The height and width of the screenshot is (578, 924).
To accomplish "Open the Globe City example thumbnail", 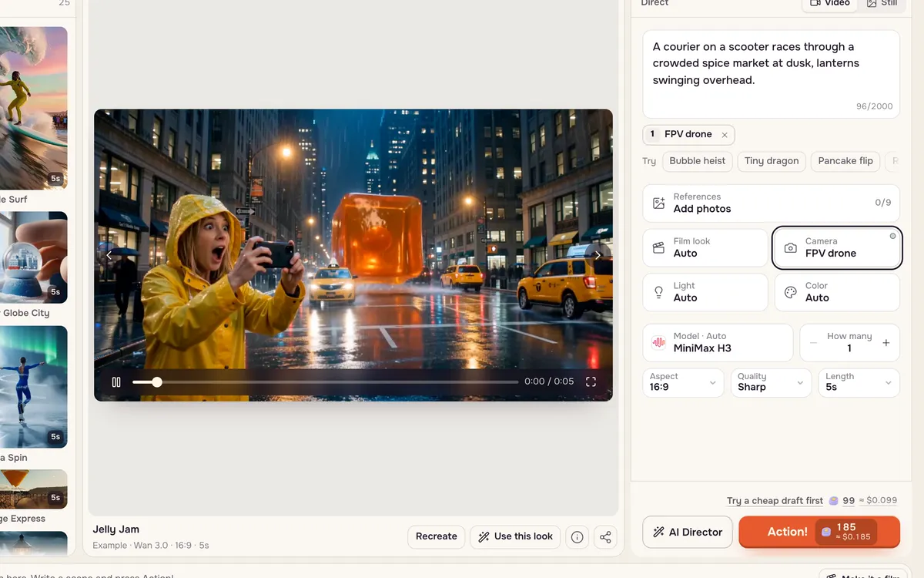I will pyautogui.click(x=34, y=258).
